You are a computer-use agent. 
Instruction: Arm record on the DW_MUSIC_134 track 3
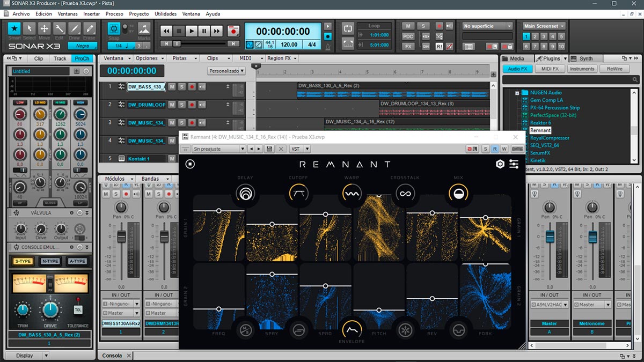191,123
